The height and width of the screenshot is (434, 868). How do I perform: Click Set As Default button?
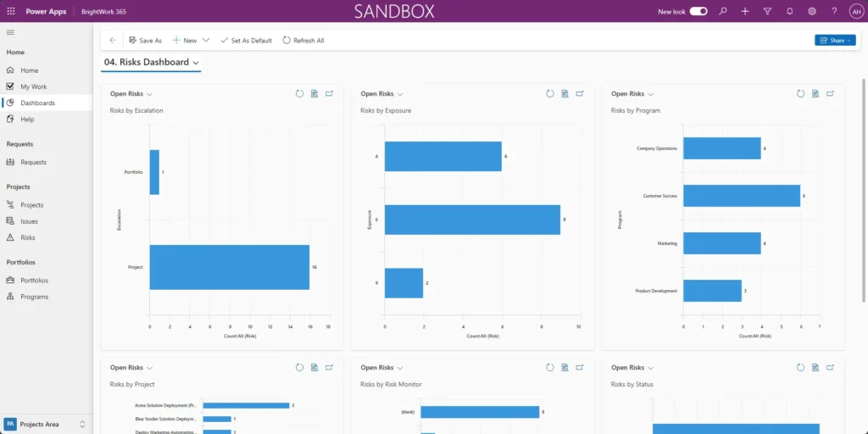coord(246,41)
